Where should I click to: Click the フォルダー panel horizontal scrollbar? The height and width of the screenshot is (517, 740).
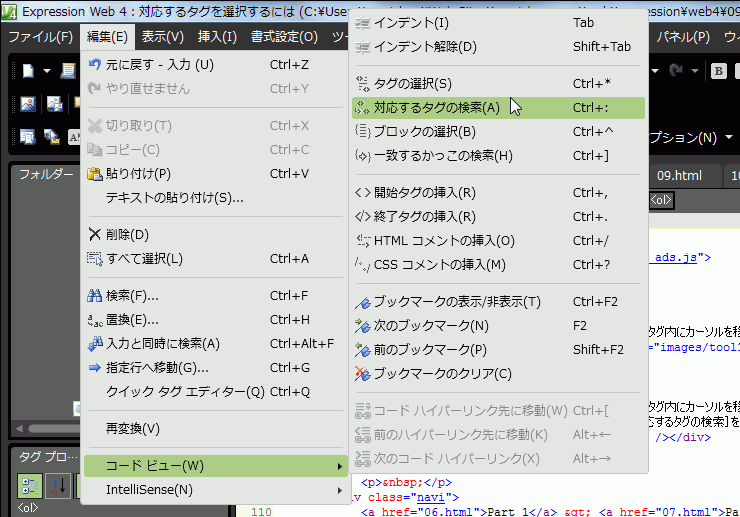[52, 429]
